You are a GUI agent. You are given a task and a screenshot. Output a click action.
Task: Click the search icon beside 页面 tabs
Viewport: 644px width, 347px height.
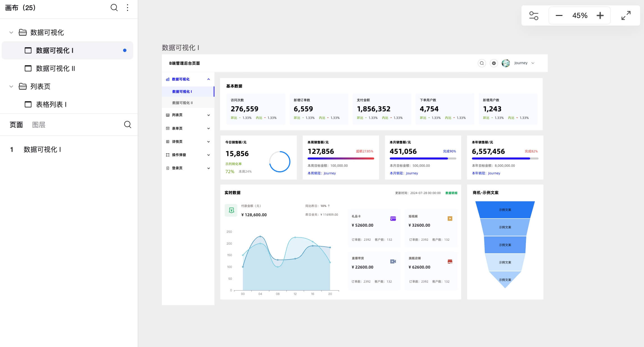click(x=128, y=125)
